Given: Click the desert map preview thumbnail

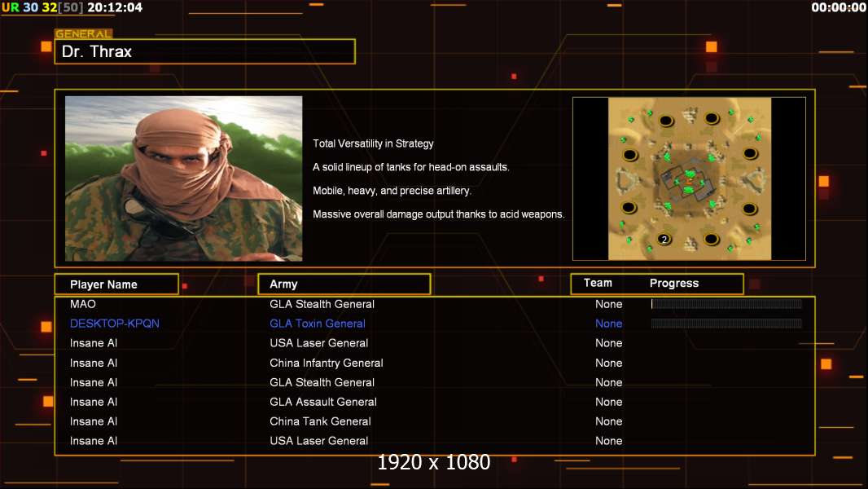Looking at the screenshot, I should 689,178.
